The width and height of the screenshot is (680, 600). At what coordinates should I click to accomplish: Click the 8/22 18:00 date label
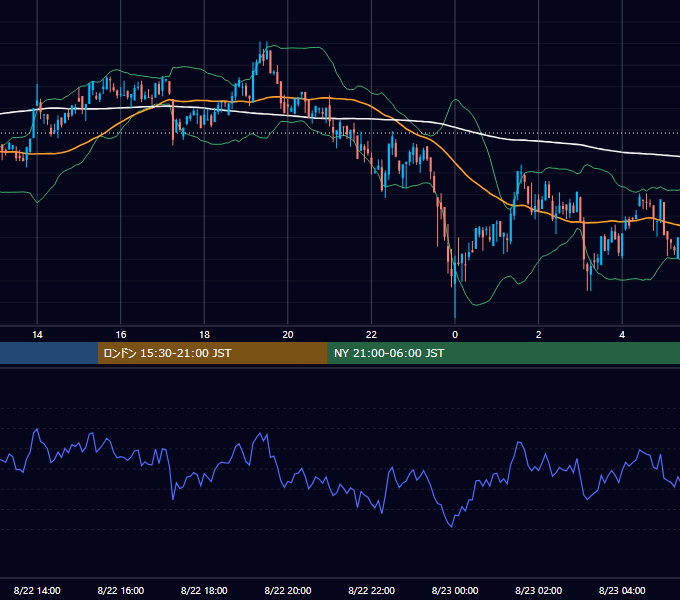204,590
